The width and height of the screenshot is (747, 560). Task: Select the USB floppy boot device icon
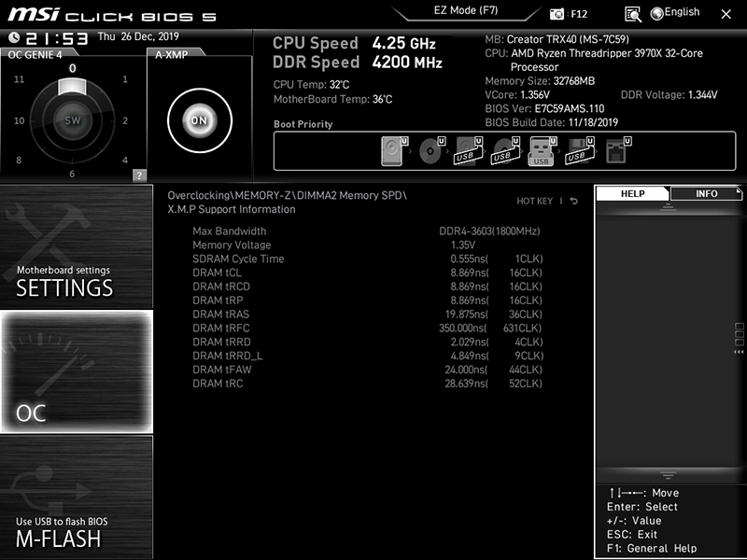579,151
